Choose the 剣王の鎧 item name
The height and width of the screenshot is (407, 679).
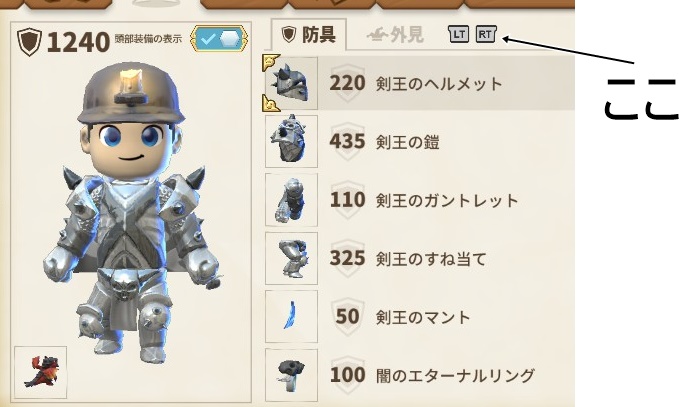(407, 142)
